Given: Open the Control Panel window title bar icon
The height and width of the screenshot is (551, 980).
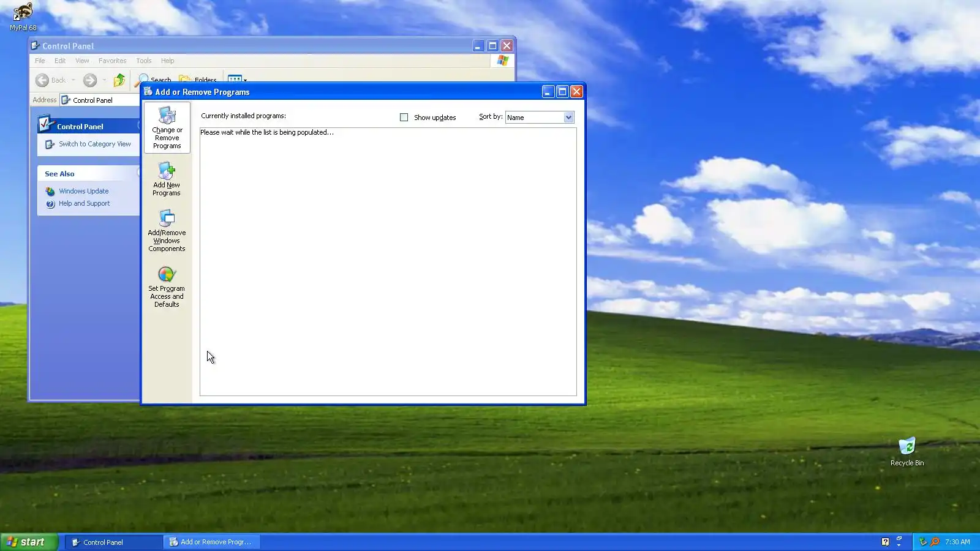Looking at the screenshot, I should [x=36, y=45].
